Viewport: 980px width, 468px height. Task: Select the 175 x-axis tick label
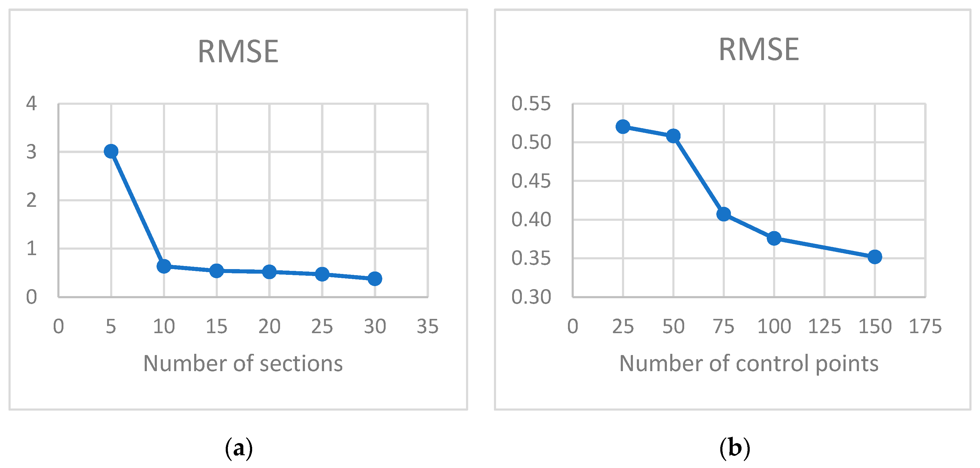pos(925,326)
